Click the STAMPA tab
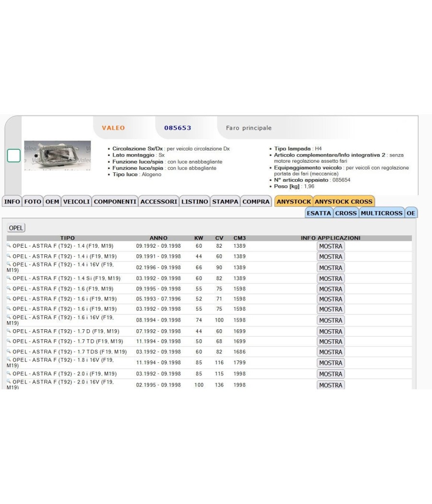The width and height of the screenshot is (432, 504). (225, 202)
